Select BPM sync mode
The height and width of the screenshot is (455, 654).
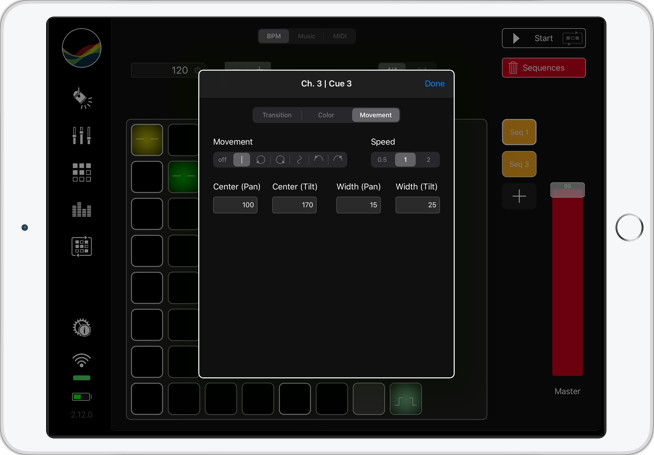(x=274, y=36)
